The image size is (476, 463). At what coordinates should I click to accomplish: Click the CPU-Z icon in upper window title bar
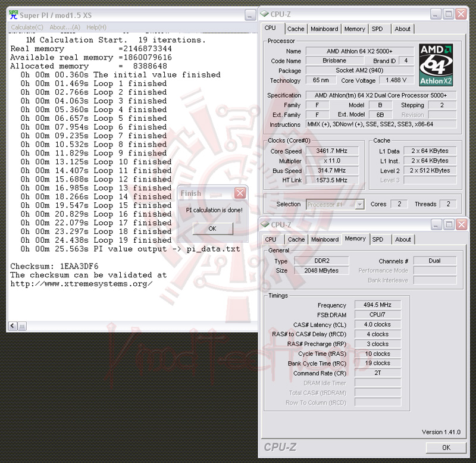click(x=265, y=14)
